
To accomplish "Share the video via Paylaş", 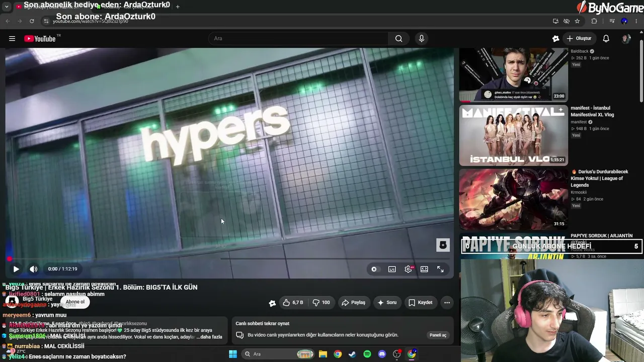I will (353, 303).
